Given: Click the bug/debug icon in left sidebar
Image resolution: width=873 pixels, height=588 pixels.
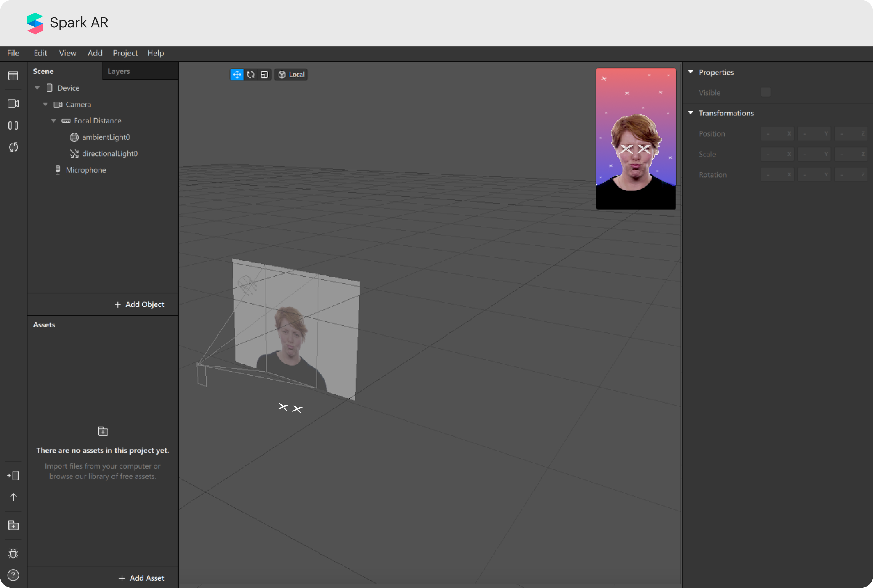Looking at the screenshot, I should [x=13, y=553].
